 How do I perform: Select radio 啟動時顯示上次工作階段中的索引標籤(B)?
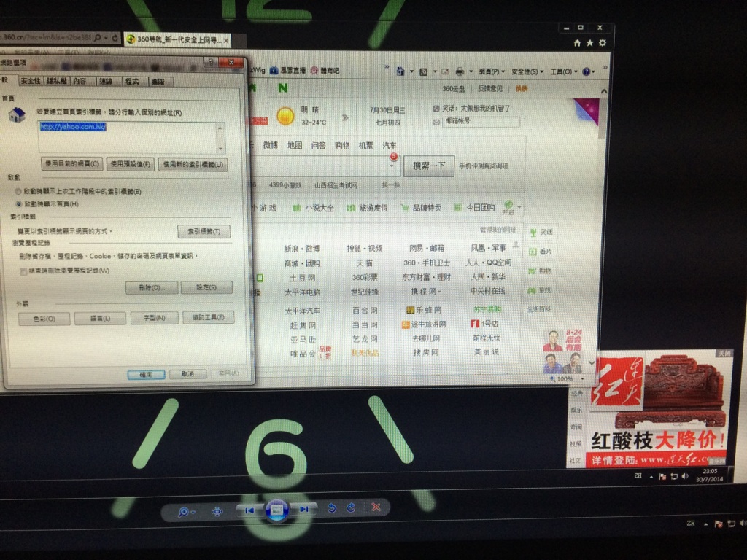(x=18, y=192)
